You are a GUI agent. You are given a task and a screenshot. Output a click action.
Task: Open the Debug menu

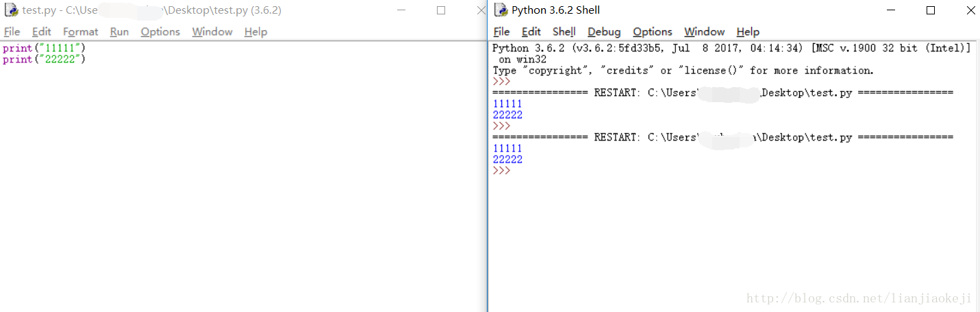coord(604,32)
